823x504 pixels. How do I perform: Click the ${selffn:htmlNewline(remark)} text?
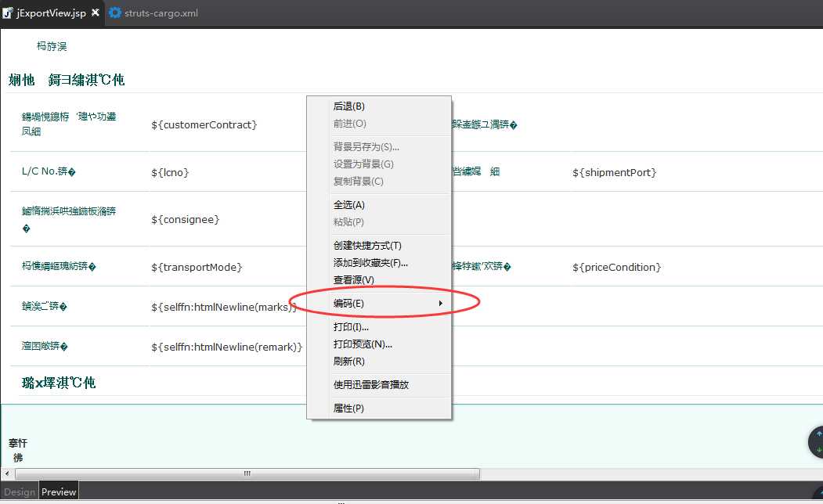(227, 347)
